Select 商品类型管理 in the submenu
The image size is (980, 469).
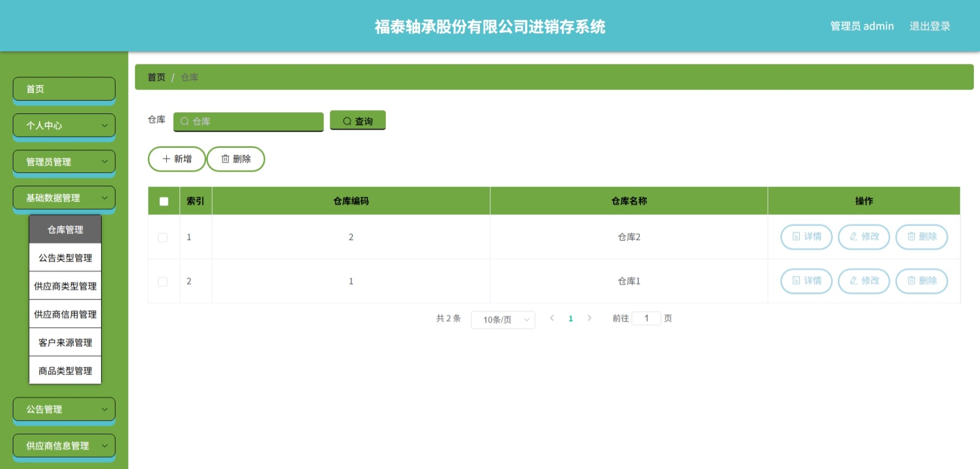point(65,371)
